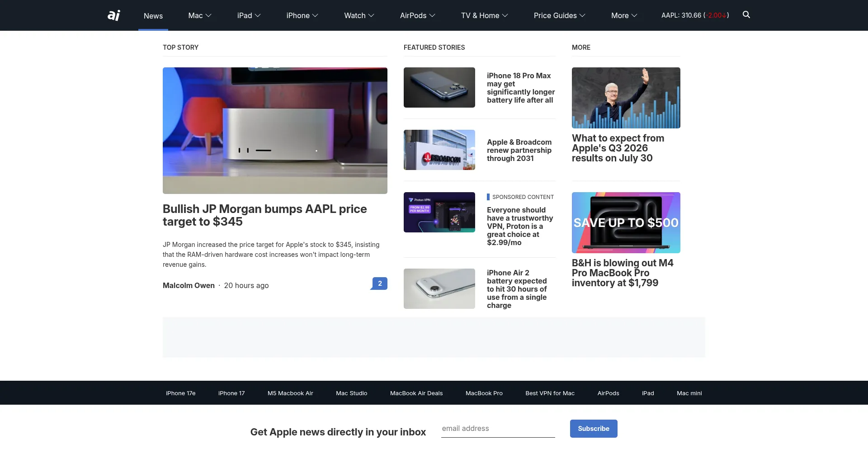Expand the AirPods dropdown menu
The height and width of the screenshot is (449, 868).
tap(418, 15)
